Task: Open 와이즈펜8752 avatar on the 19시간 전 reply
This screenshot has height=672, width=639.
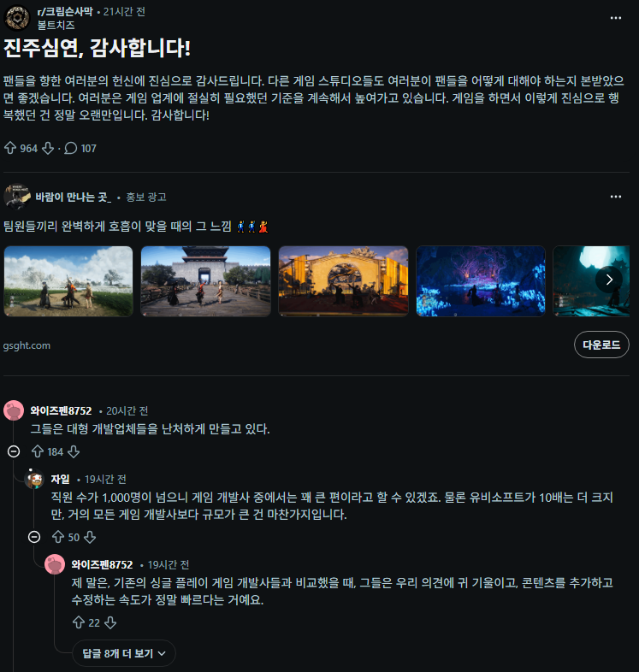Action: (x=55, y=564)
